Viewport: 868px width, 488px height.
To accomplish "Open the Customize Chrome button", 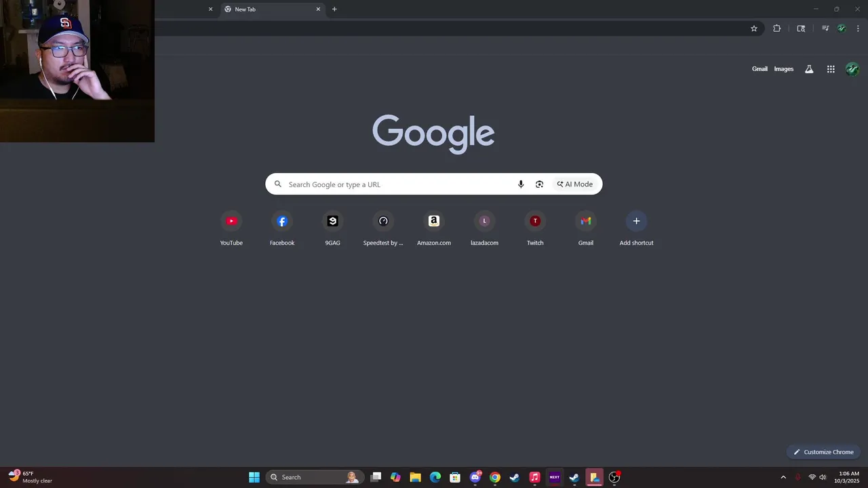I will (x=823, y=452).
